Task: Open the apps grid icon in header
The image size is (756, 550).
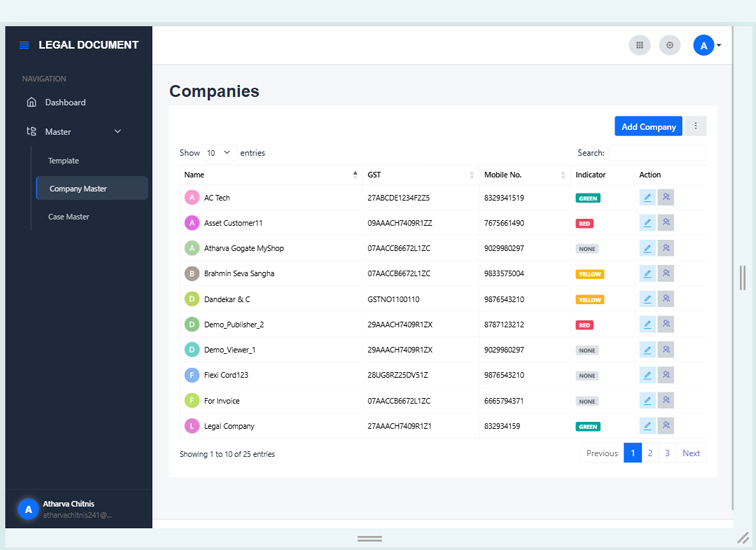Action: click(639, 45)
